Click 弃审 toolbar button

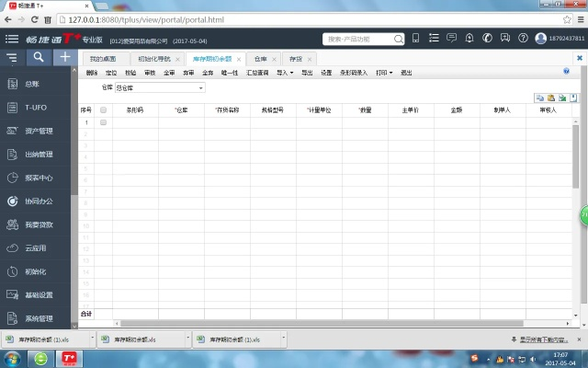[188, 73]
